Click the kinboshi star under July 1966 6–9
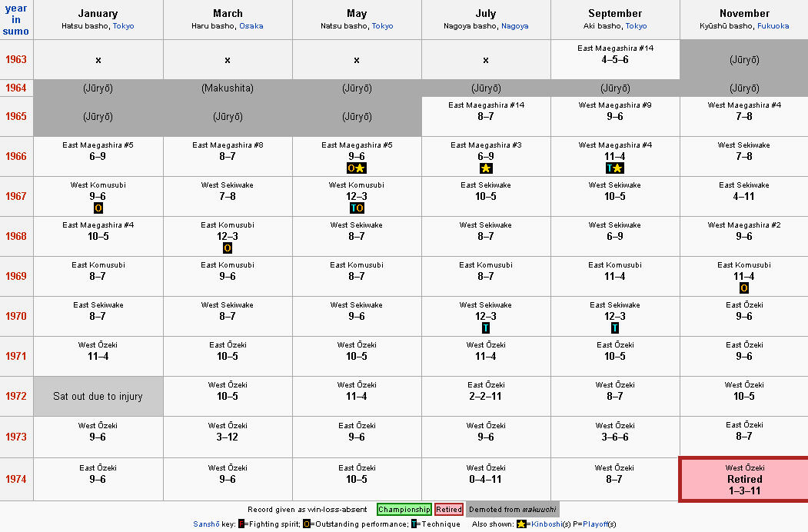 click(x=486, y=168)
